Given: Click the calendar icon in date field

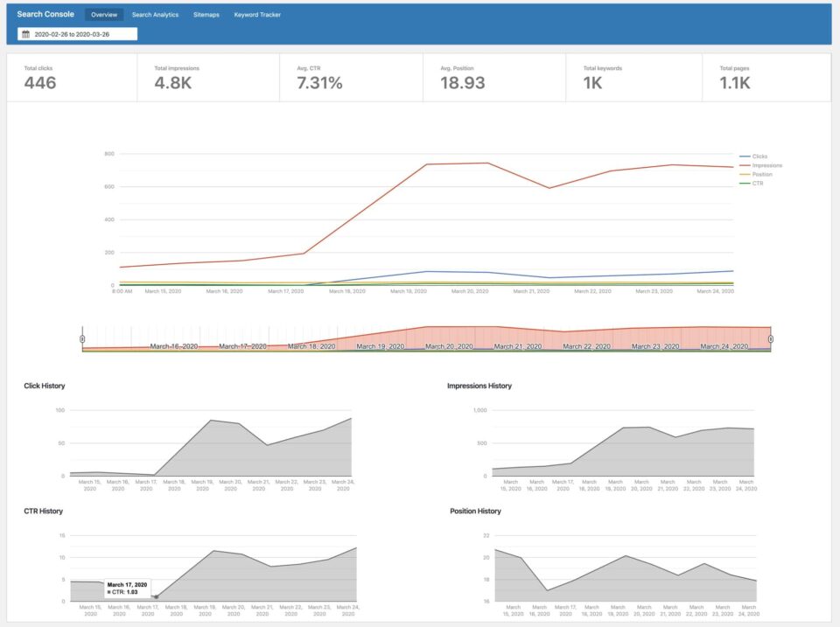Looking at the screenshot, I should pos(25,34).
